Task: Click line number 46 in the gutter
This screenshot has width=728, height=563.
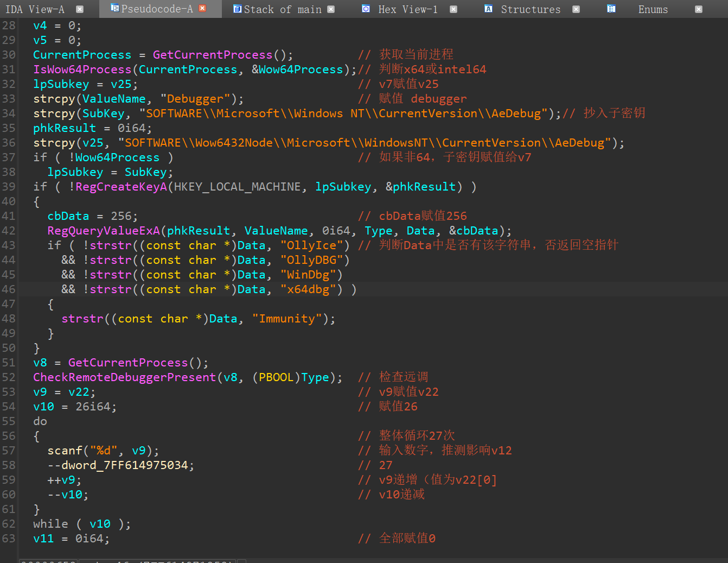Action: [x=9, y=289]
